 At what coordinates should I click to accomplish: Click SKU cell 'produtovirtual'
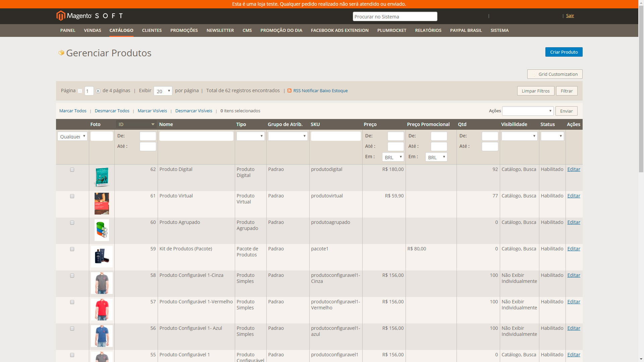point(327,196)
